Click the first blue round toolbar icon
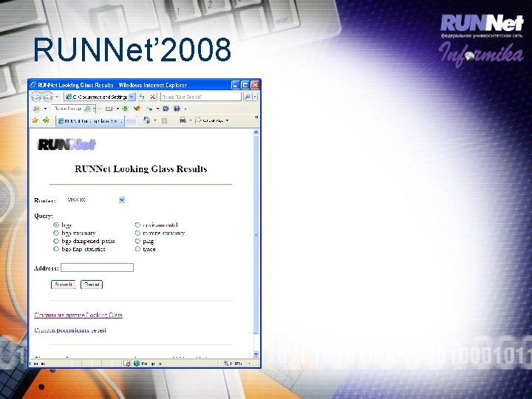 click(166, 109)
